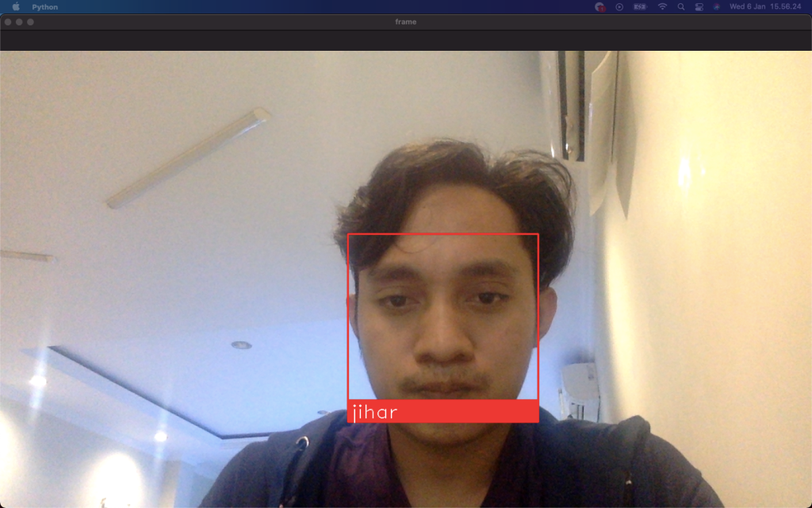812x508 pixels.
Task: Click the Wi-Fi status icon
Action: [x=663, y=7]
